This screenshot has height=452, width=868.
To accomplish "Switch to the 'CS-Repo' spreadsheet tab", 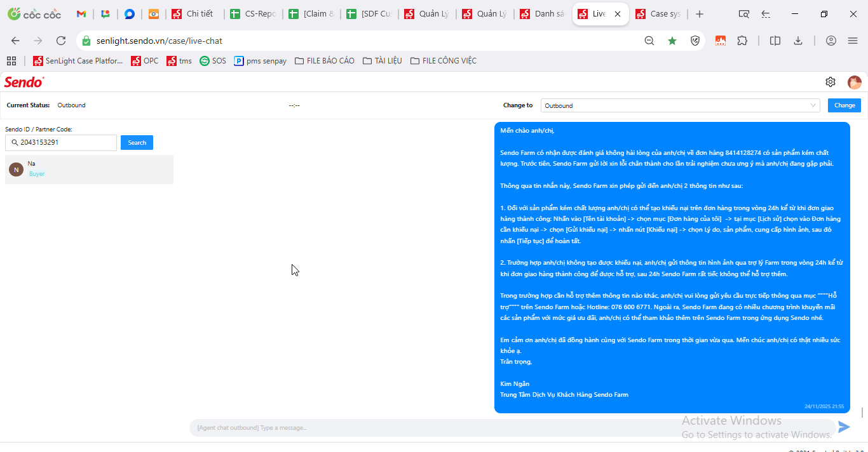I will pyautogui.click(x=253, y=14).
